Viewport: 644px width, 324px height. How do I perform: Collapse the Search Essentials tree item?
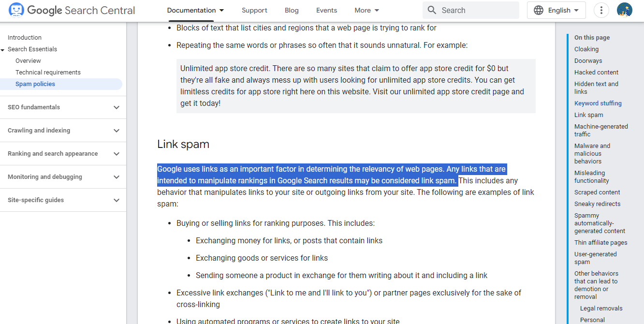3,49
